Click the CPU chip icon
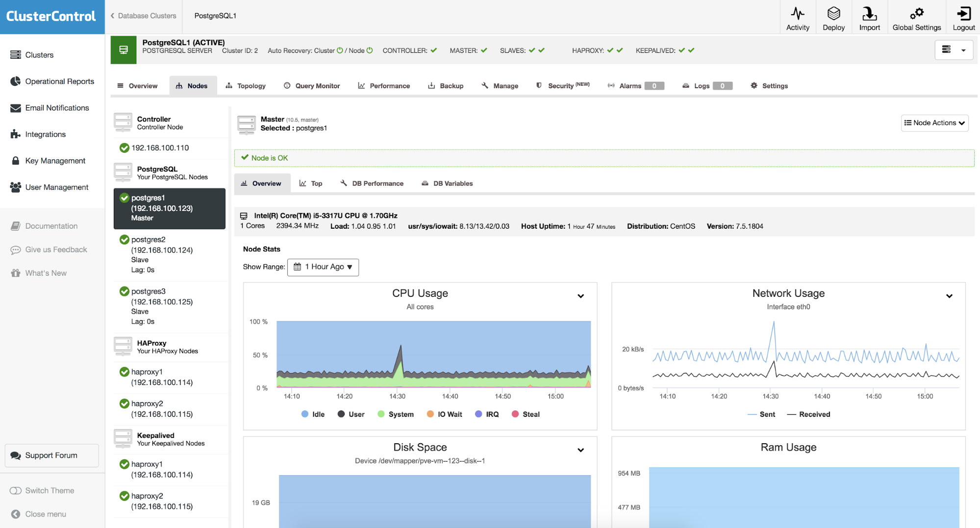980x528 pixels. [244, 216]
